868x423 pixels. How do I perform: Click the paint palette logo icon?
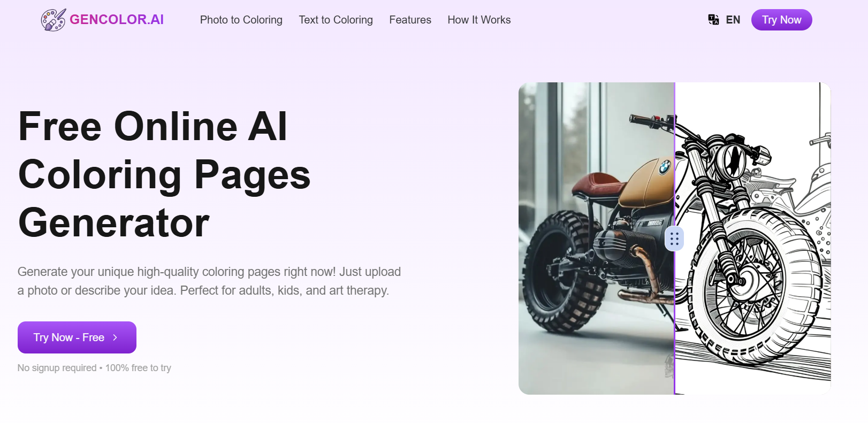click(54, 20)
